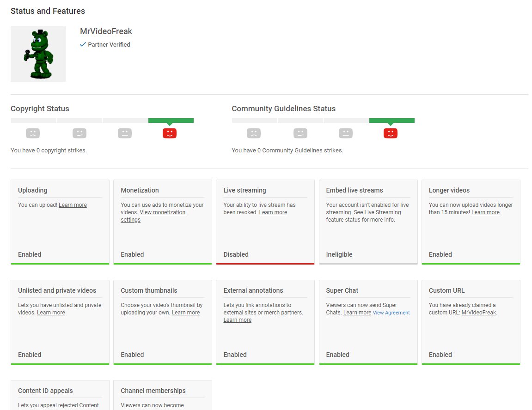Click the smirking face icon under Copyright Status

click(79, 133)
